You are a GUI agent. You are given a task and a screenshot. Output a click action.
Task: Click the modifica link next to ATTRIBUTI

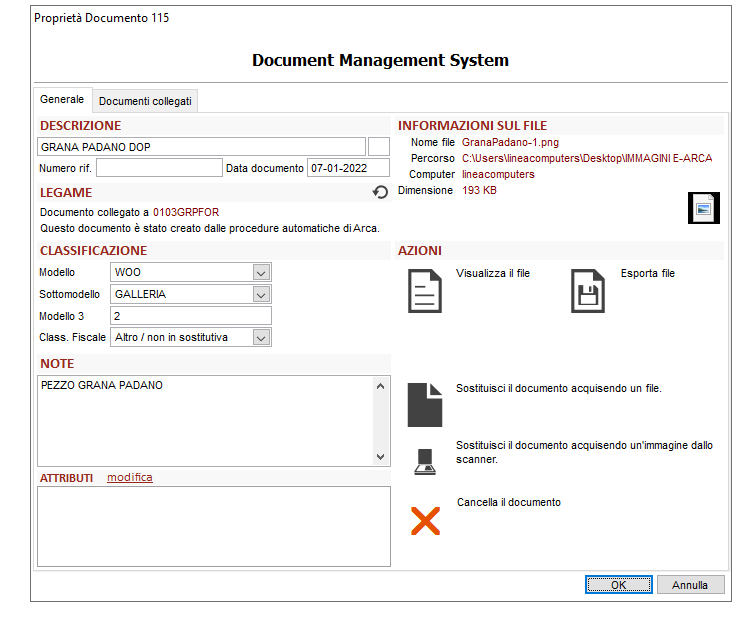[x=130, y=477]
